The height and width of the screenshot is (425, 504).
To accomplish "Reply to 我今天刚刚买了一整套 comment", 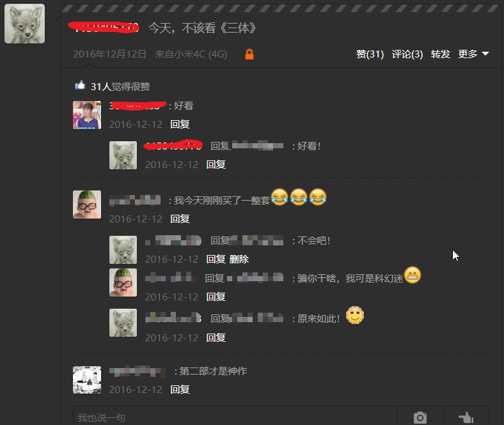I will coord(180,219).
